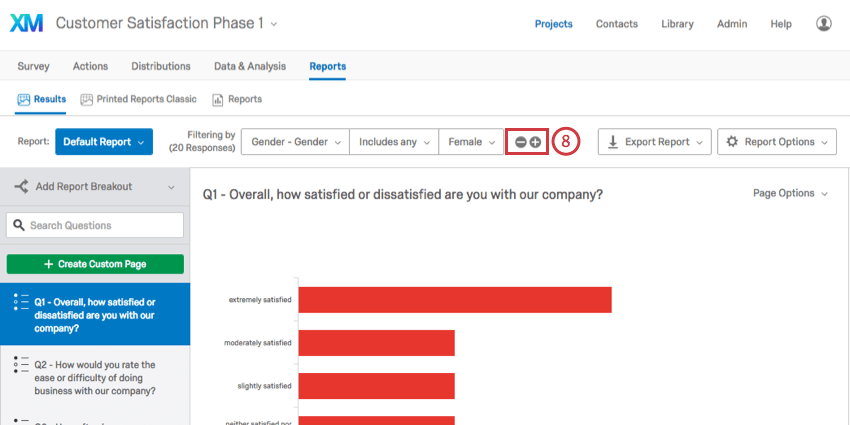Switch to the Data & Analysis tab

[250, 66]
